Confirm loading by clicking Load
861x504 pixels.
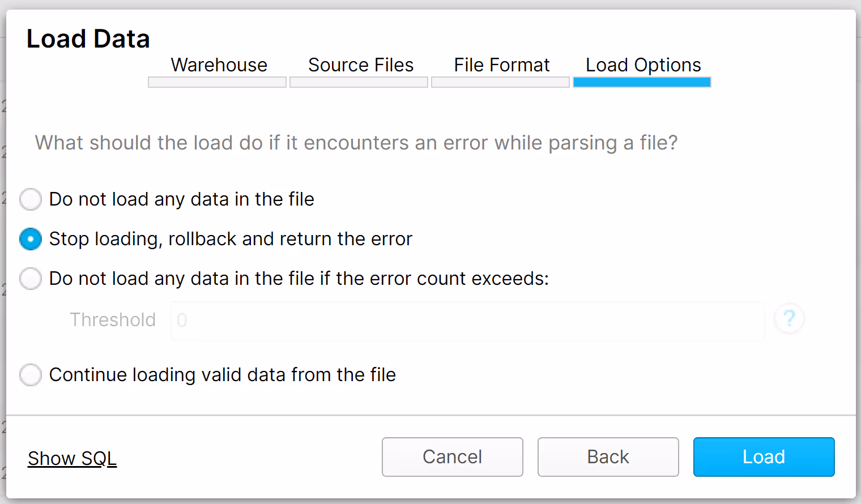[x=764, y=456]
